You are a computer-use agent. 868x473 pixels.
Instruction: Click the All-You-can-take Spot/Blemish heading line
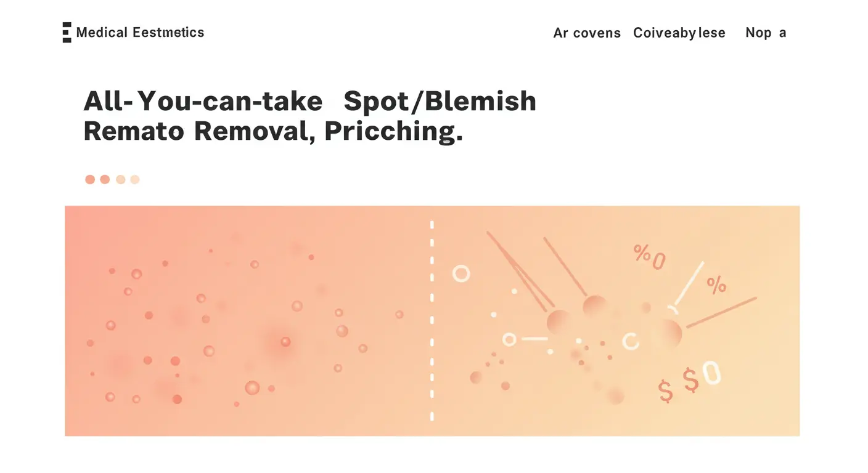(x=309, y=101)
